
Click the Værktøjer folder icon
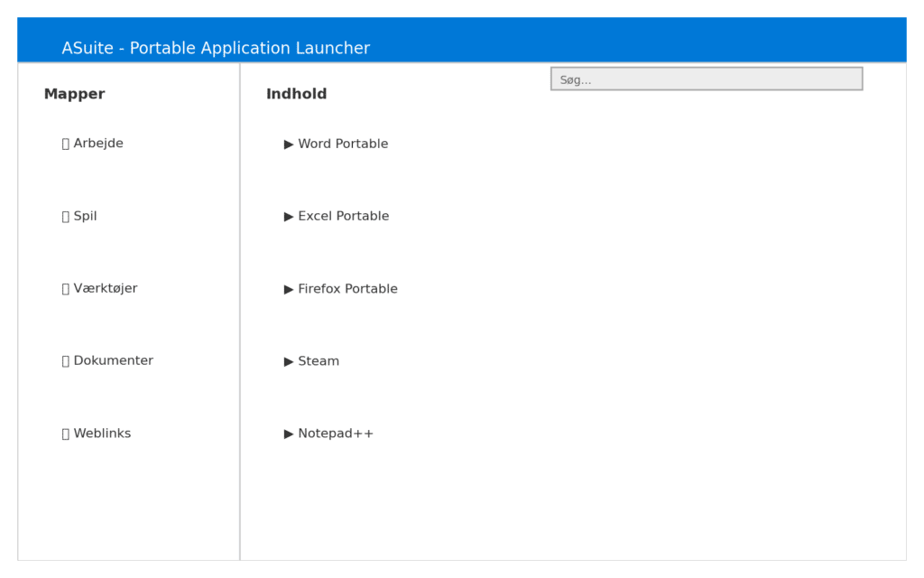[x=65, y=288]
